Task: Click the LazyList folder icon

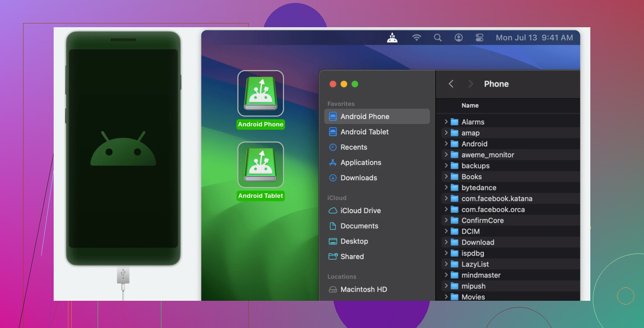Action: [454, 264]
